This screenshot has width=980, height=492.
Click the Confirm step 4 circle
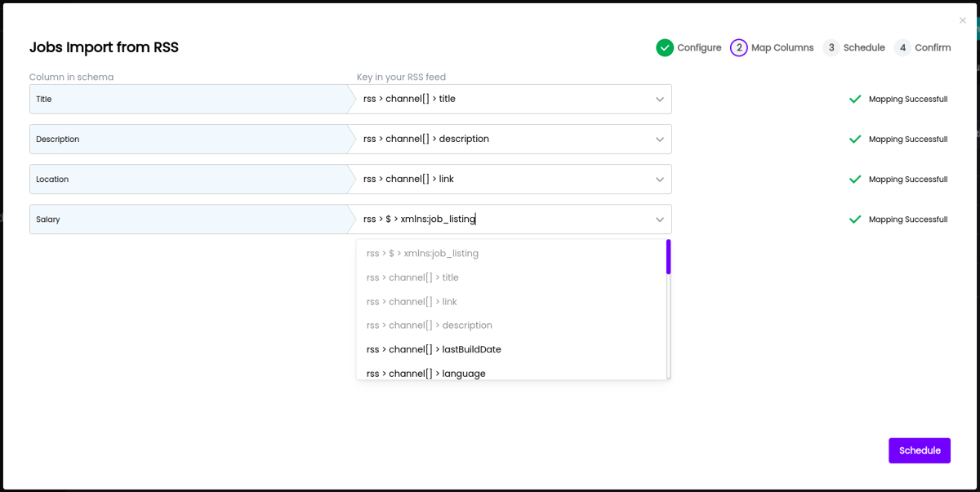pos(902,47)
